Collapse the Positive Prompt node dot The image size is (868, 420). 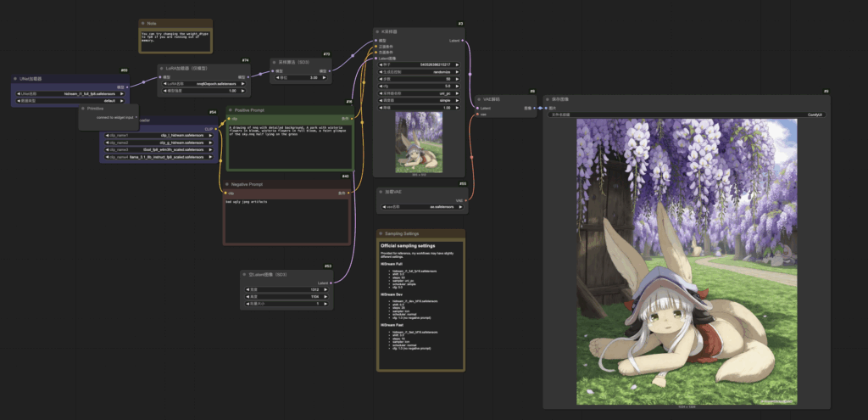click(231, 110)
